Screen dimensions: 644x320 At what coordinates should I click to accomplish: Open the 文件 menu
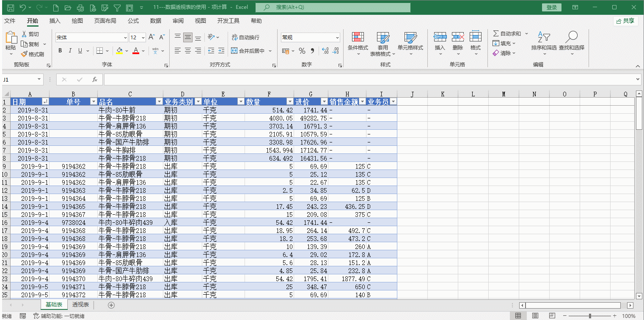[x=10, y=21]
